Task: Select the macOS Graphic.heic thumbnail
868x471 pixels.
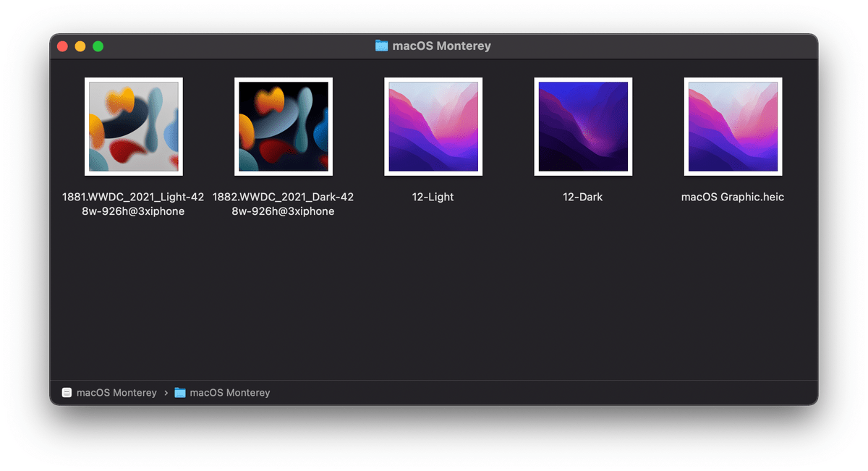Action: pyautogui.click(x=733, y=127)
